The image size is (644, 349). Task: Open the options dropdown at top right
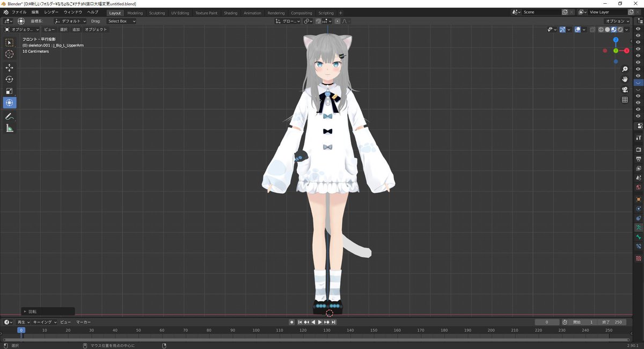pyautogui.click(x=617, y=21)
